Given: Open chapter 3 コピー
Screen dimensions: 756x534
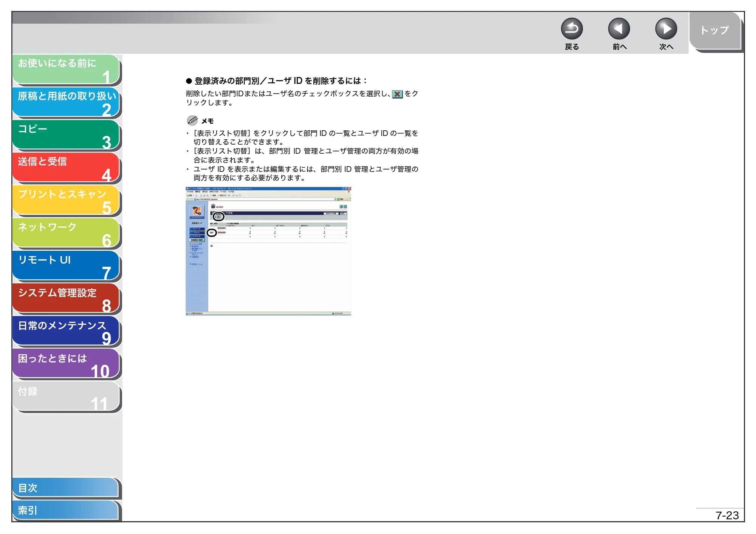Looking at the screenshot, I should [x=66, y=135].
